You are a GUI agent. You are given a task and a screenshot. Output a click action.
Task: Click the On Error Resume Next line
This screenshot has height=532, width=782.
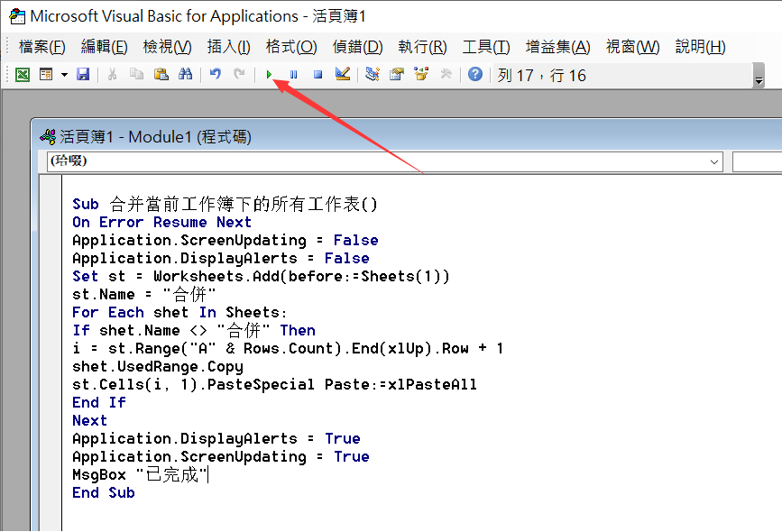pos(161,223)
